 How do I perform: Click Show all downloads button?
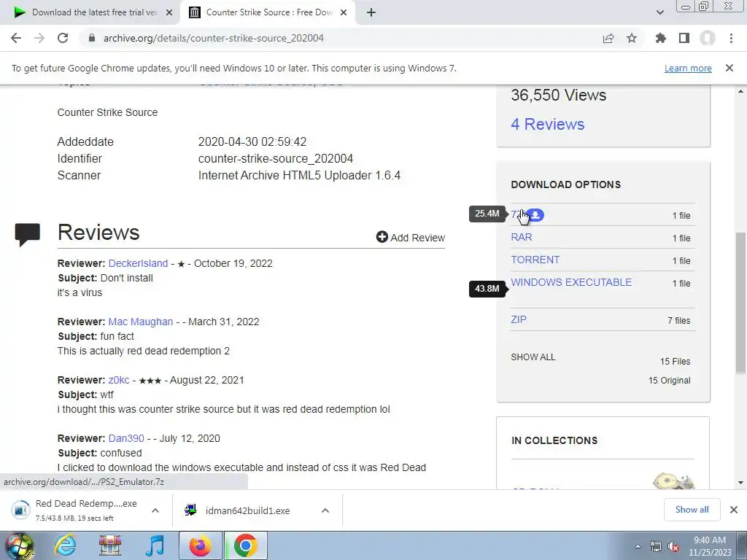[x=692, y=510]
